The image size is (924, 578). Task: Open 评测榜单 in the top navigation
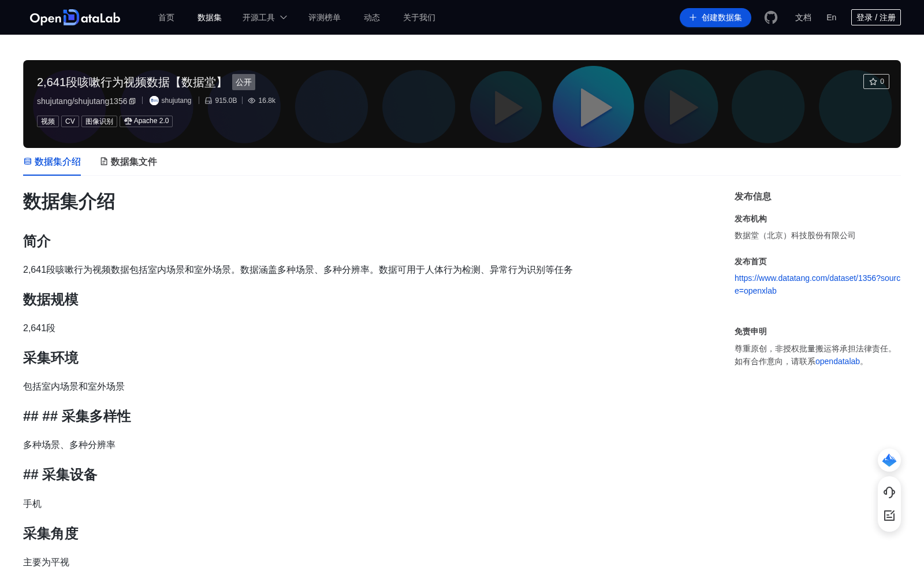coord(325,17)
